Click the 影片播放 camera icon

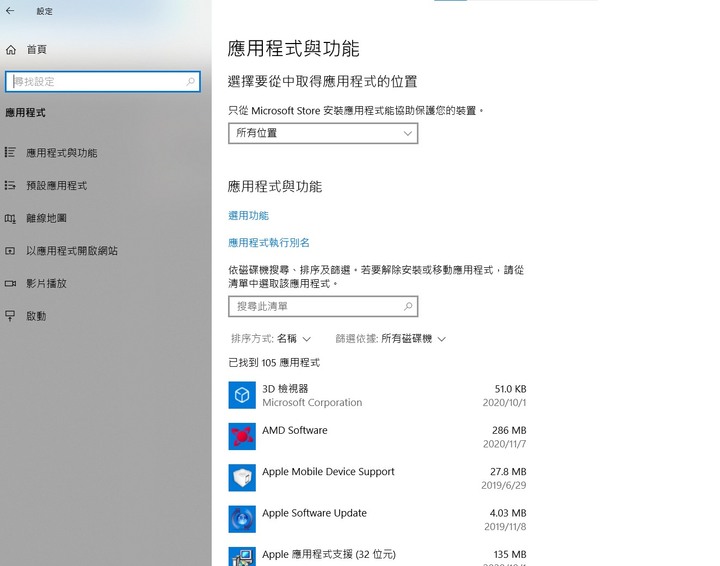[10, 283]
